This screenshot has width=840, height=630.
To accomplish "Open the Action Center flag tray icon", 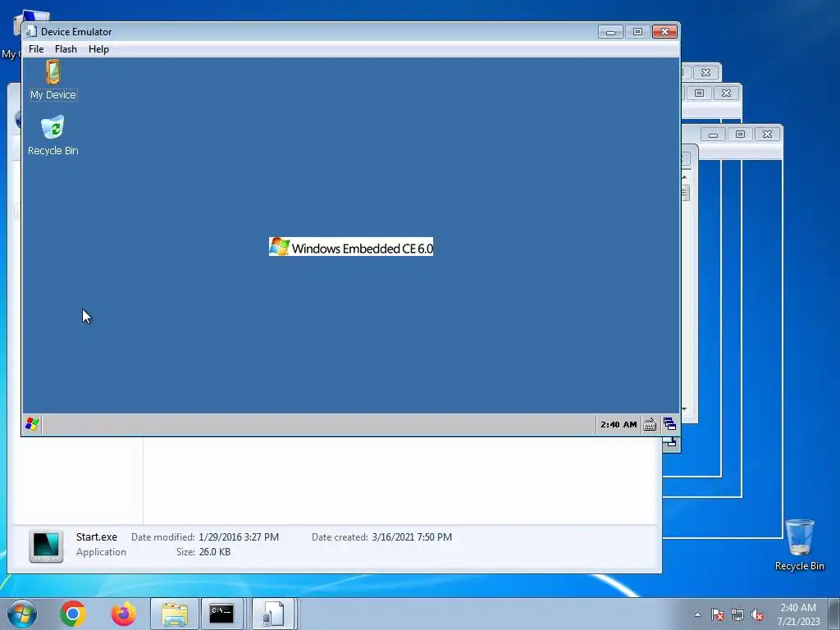I will click(718, 614).
